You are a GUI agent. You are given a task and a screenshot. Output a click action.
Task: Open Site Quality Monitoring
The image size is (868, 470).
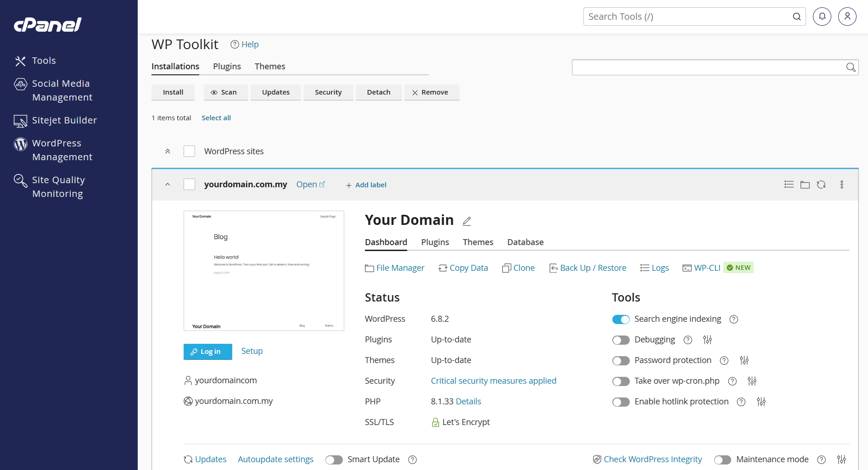[x=50, y=187]
